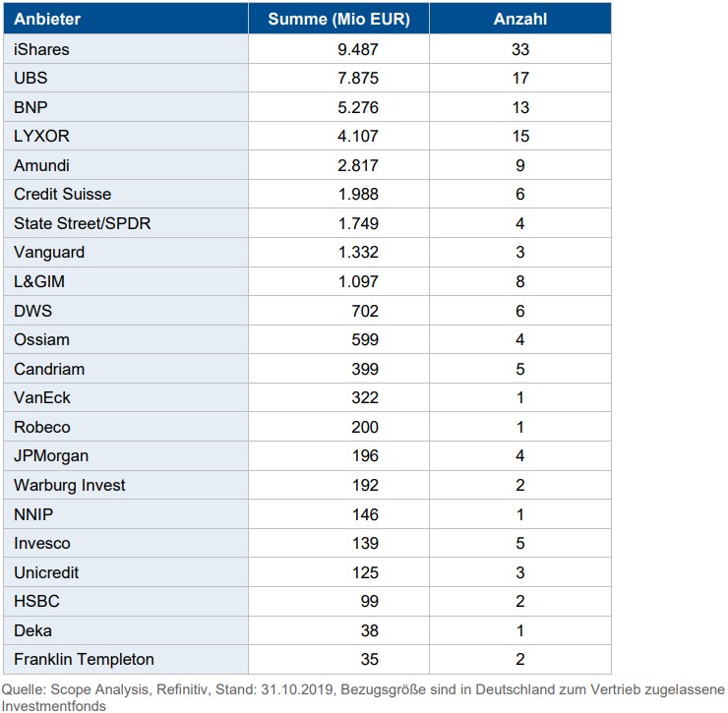Screen dimensions: 728x713
Task: Select the iShares provider cell
Action: 41,49
